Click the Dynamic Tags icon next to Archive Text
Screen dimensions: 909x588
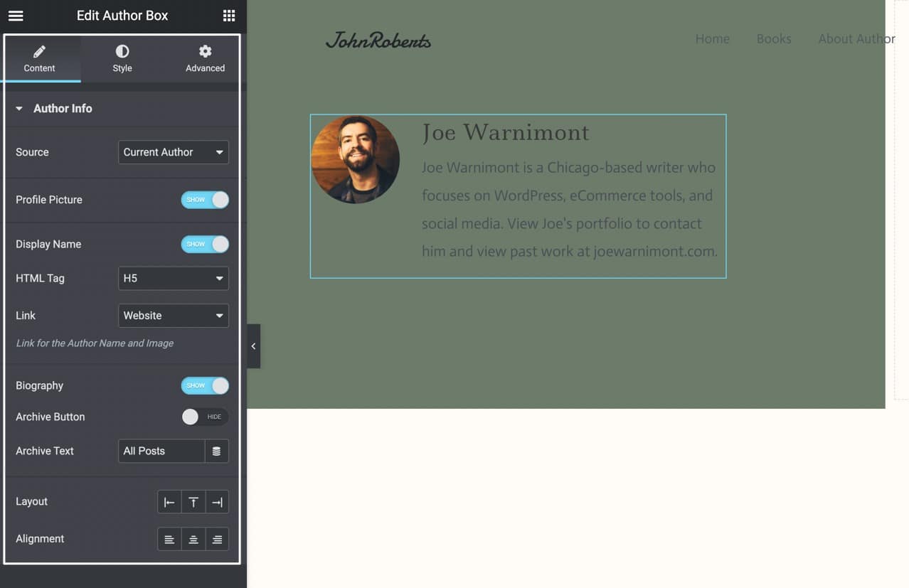(217, 451)
